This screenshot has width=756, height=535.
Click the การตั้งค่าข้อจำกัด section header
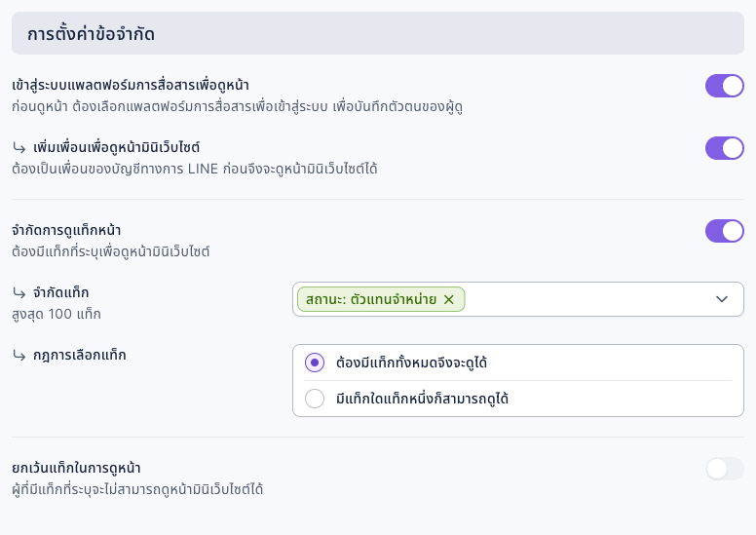pyautogui.click(x=378, y=33)
